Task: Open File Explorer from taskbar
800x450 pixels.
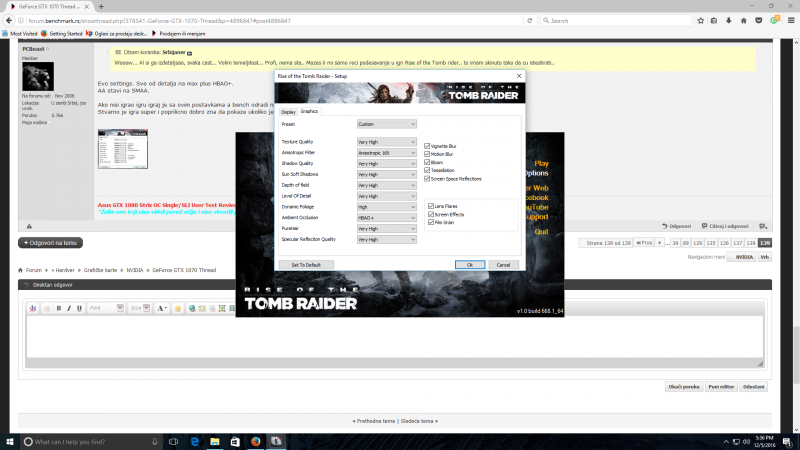Action: tap(215, 441)
